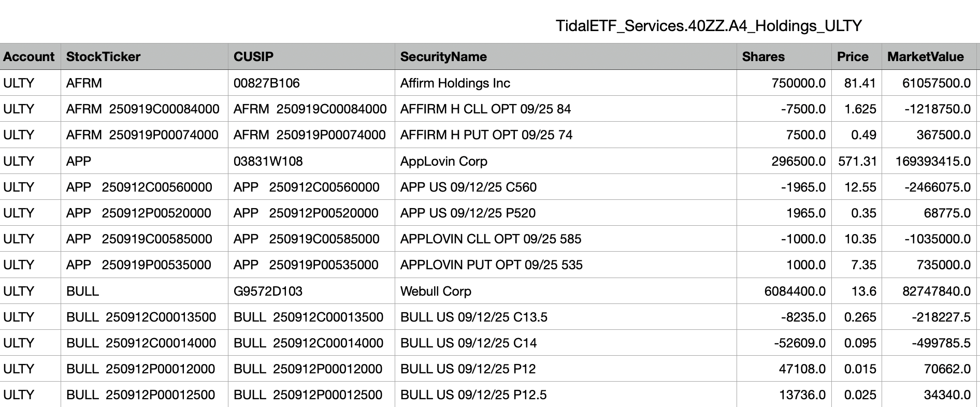
Task: Select the Price column header
Action: click(x=853, y=56)
